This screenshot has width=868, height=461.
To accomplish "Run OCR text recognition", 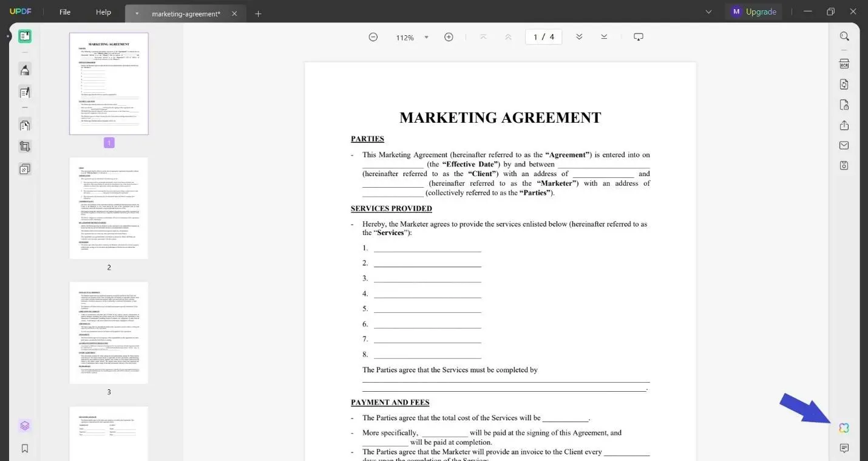I will (x=844, y=64).
